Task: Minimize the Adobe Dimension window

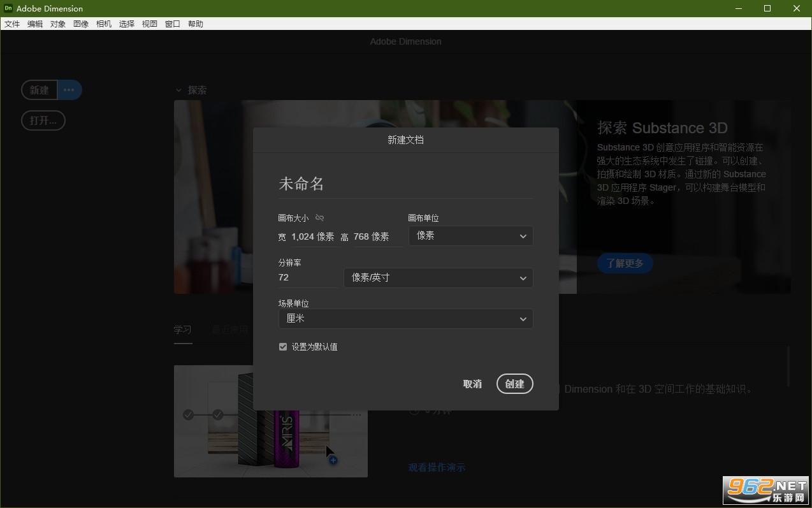Action: 738,8
